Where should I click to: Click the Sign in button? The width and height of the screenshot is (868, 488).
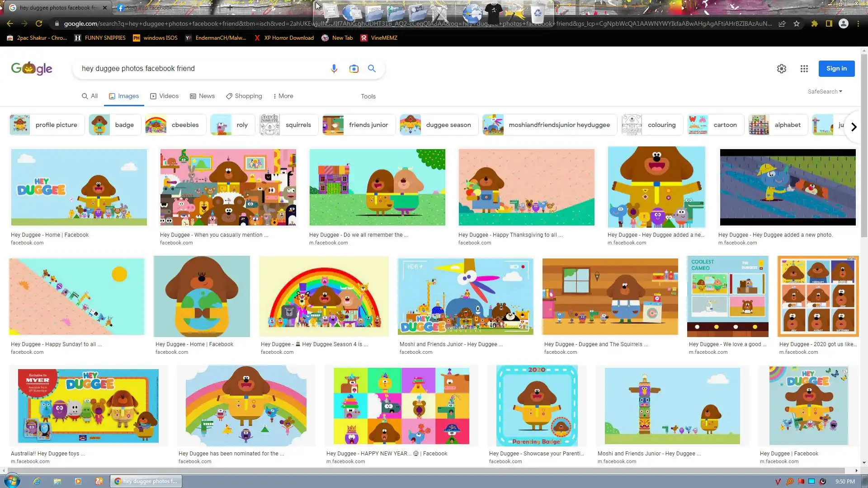(x=836, y=69)
